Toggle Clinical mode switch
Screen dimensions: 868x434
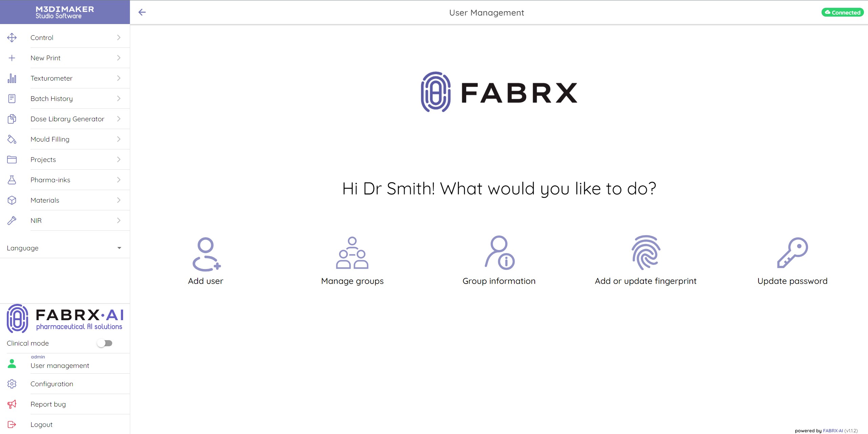click(105, 343)
